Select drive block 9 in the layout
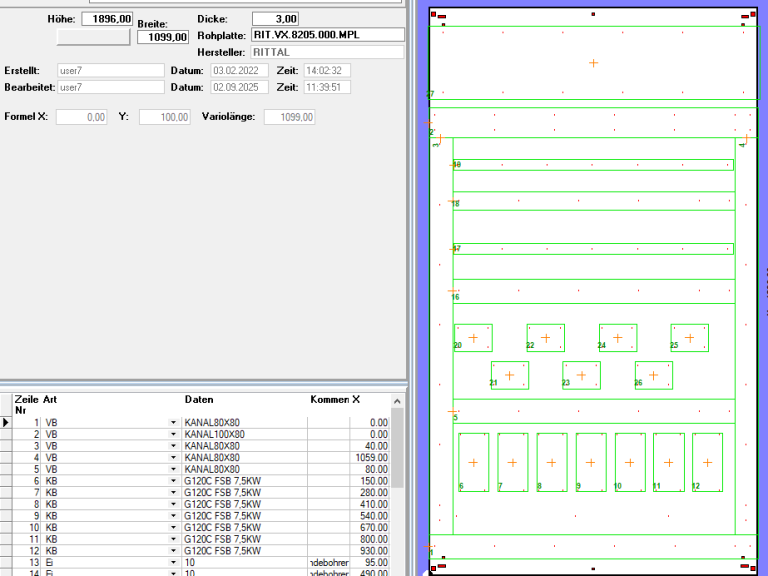This screenshot has height=576, width=768. point(590,462)
